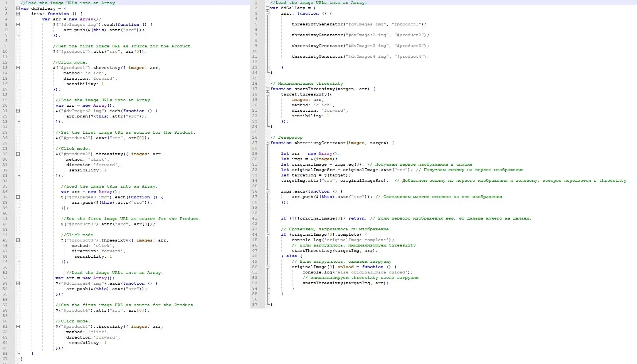Screen dimensions: 637x364
Task: Collapse the $("#product4").threesixty block fold marker
Action: click(18, 327)
